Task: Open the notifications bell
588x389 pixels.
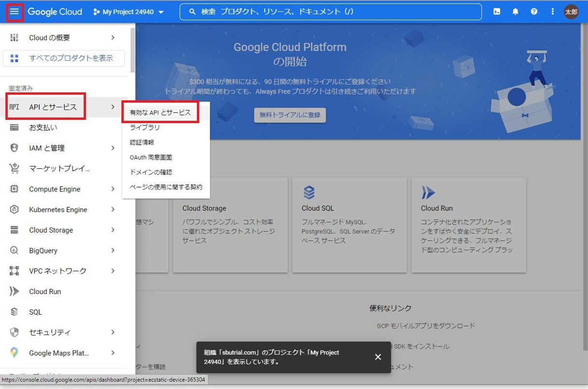Action: click(515, 12)
